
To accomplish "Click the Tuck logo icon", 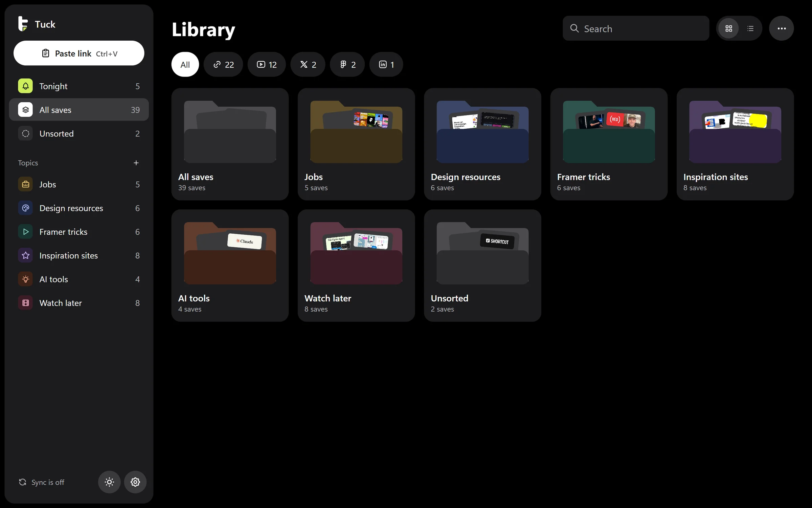I will coord(23,24).
